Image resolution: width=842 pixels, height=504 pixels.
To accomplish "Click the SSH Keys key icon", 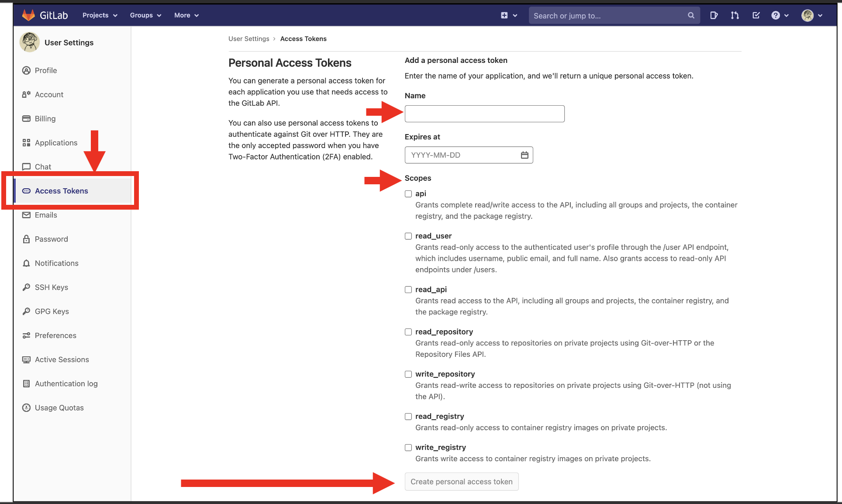I will (x=26, y=287).
